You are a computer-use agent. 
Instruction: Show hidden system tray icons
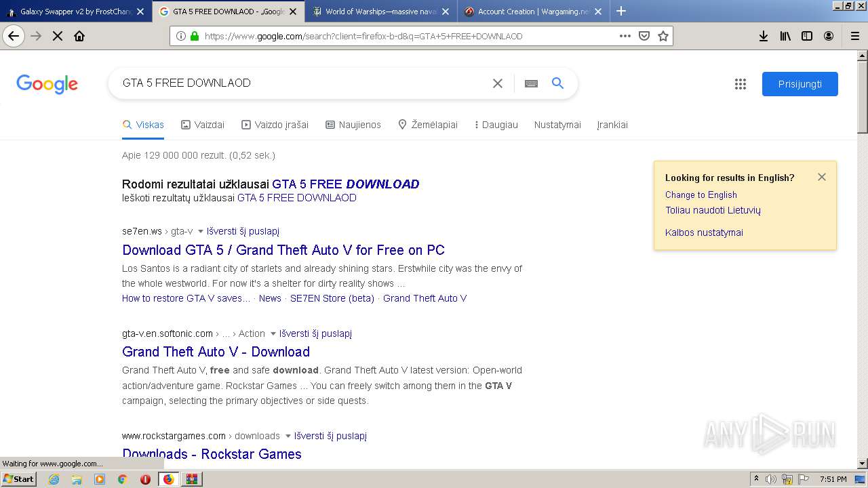(756, 479)
